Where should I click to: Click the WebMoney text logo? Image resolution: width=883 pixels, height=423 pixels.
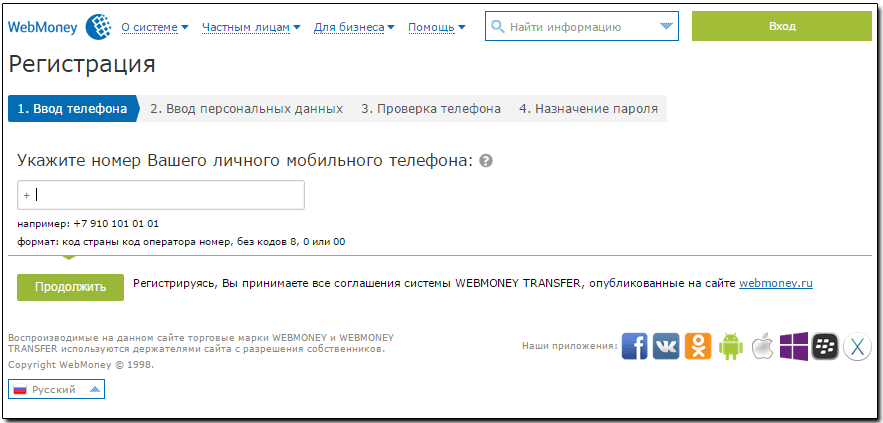point(43,27)
